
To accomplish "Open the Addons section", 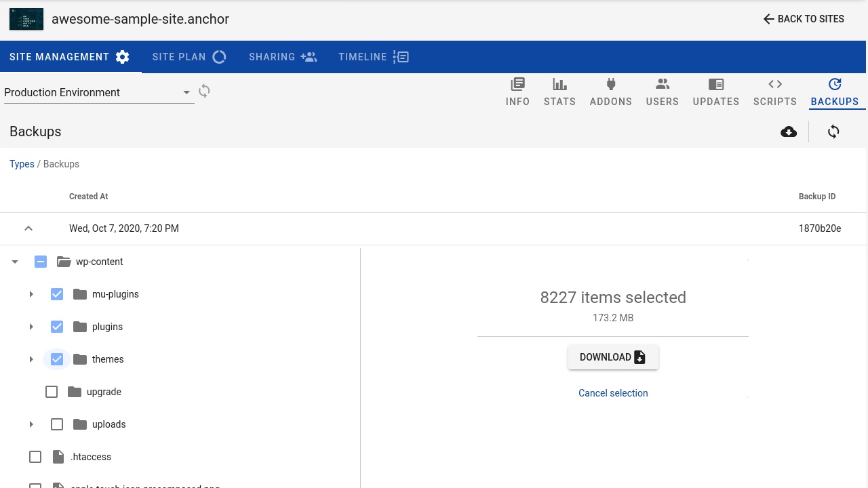I will [x=611, y=92].
